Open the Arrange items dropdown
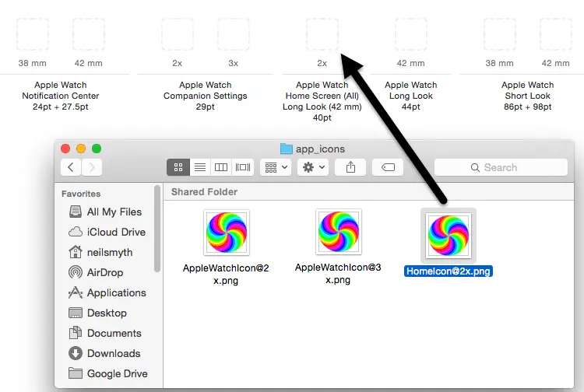The height and width of the screenshot is (392, 584). [276, 167]
